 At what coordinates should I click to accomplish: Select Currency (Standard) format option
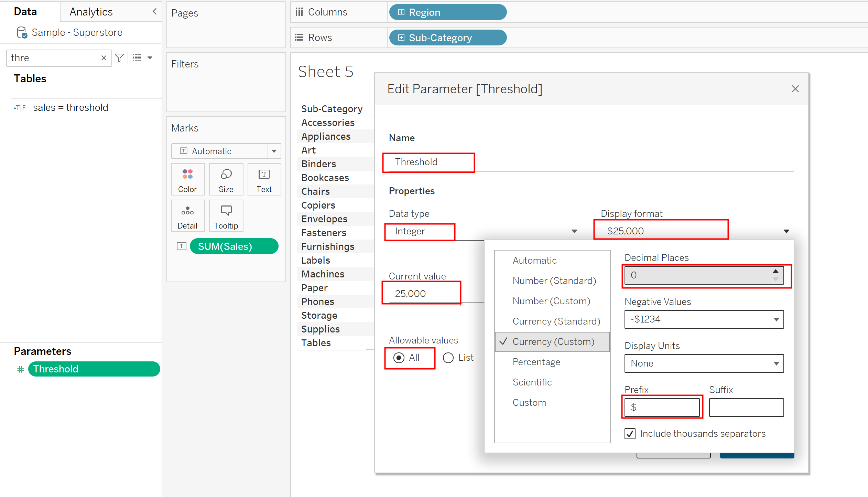click(x=556, y=321)
